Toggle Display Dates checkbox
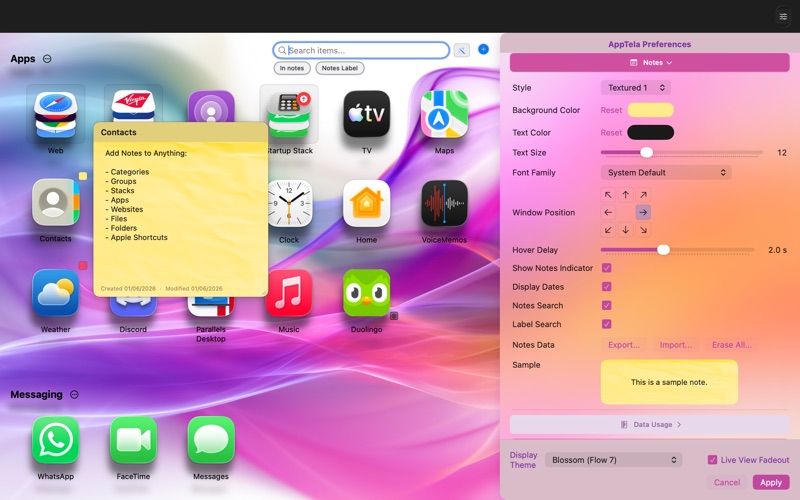Viewport: 800px width, 500px height. click(607, 287)
